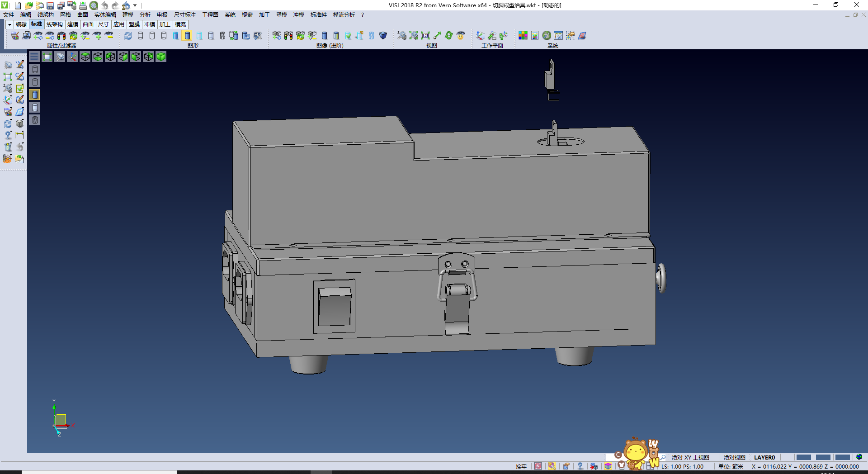The width and height of the screenshot is (868, 474).
Task: Open the hamburger list button above viewport
Action: coord(34,57)
